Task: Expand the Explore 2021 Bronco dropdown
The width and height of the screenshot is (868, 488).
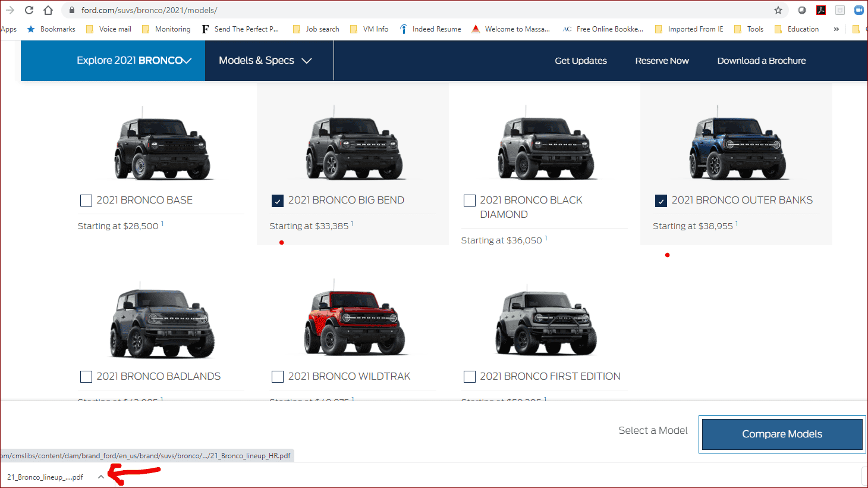Action: pos(113,61)
